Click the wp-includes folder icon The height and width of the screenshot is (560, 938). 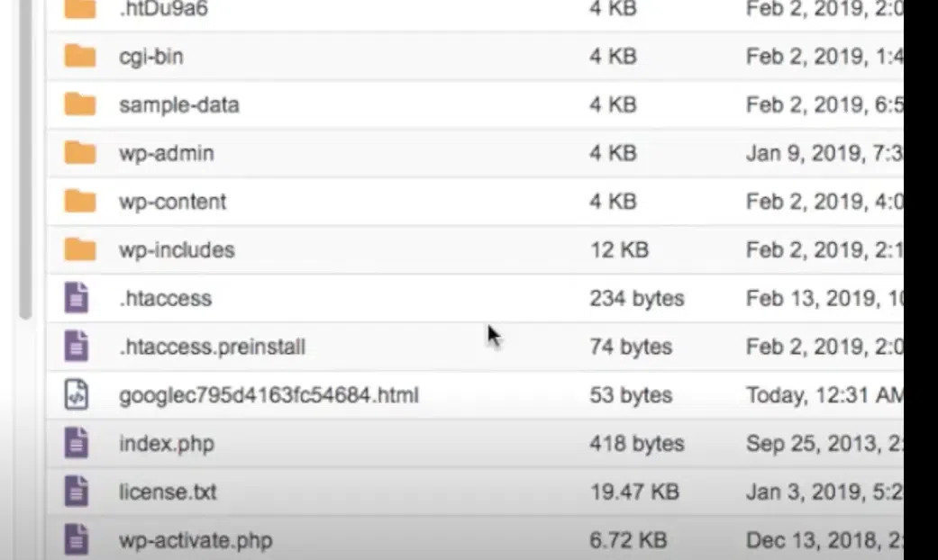(80, 249)
